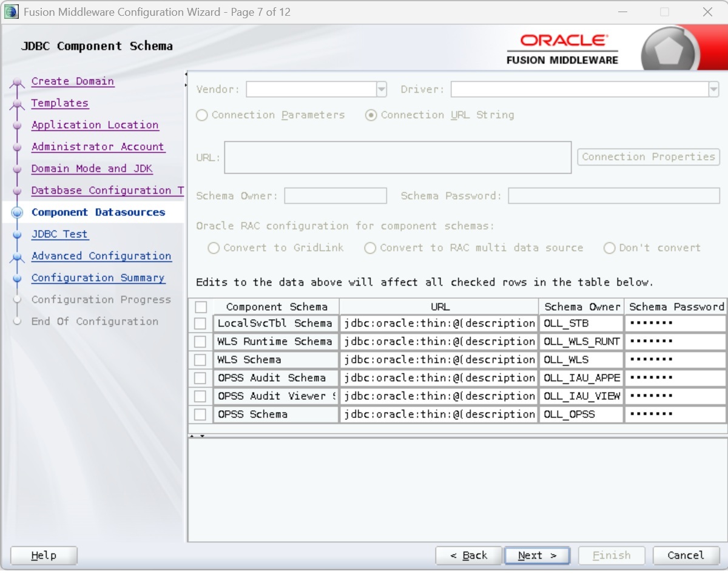
Task: Check the WLS Schema row checkbox
Action: pyautogui.click(x=200, y=360)
